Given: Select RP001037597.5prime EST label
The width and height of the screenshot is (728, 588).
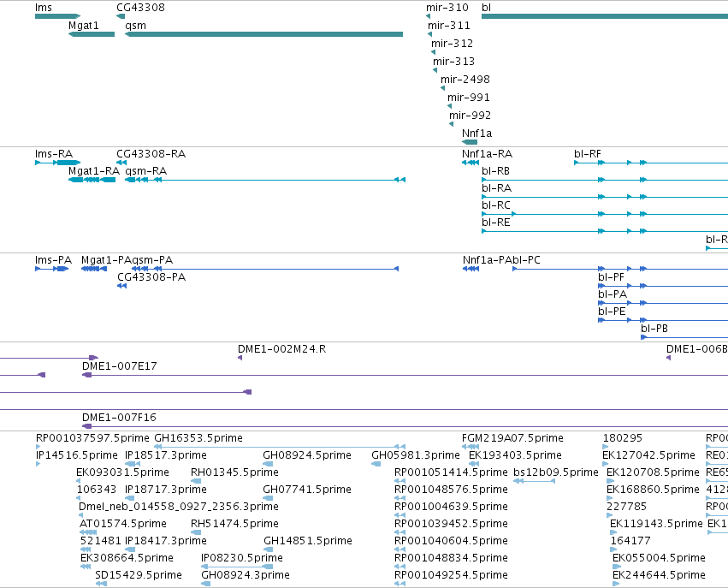Looking at the screenshot, I should click(x=92, y=438).
